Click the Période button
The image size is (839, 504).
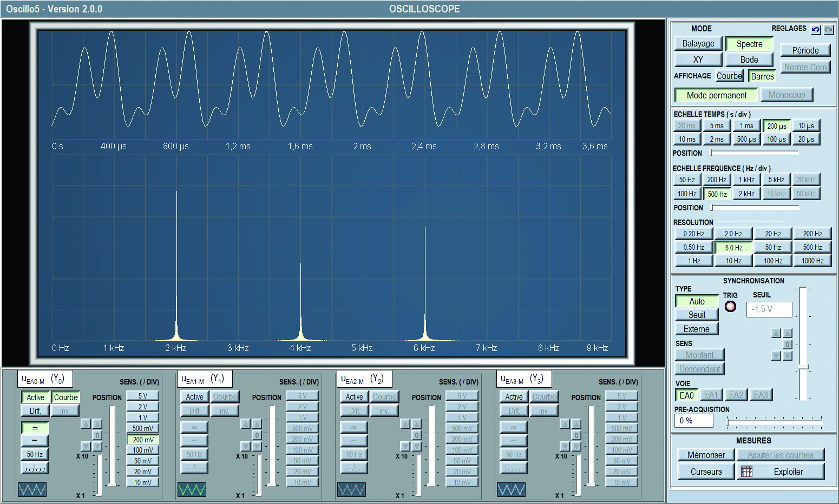tap(805, 50)
